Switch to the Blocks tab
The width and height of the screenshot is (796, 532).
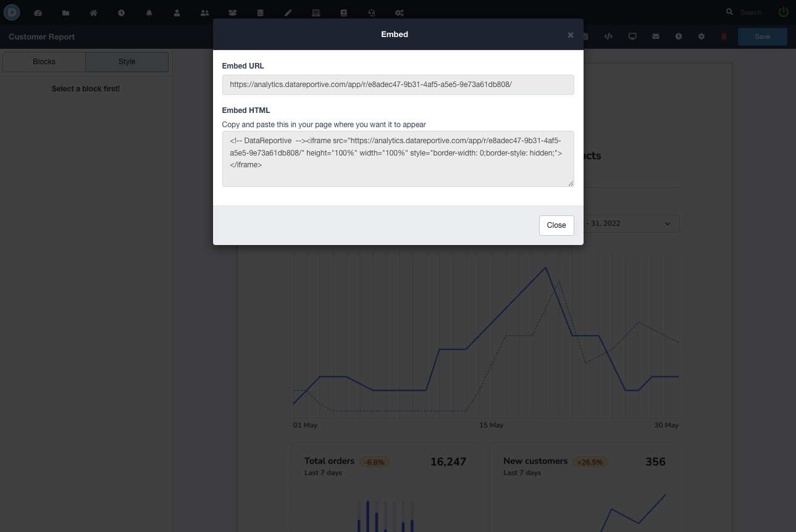point(44,62)
